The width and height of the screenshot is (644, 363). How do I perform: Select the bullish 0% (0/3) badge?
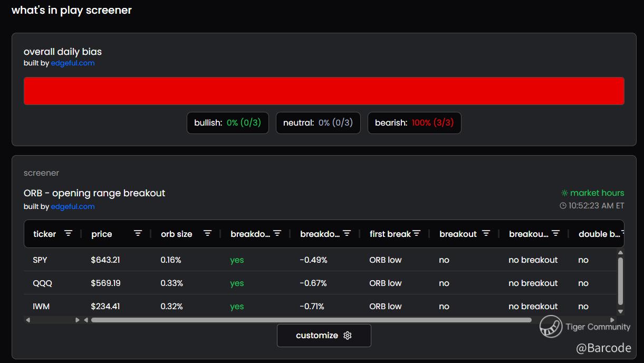click(x=227, y=123)
